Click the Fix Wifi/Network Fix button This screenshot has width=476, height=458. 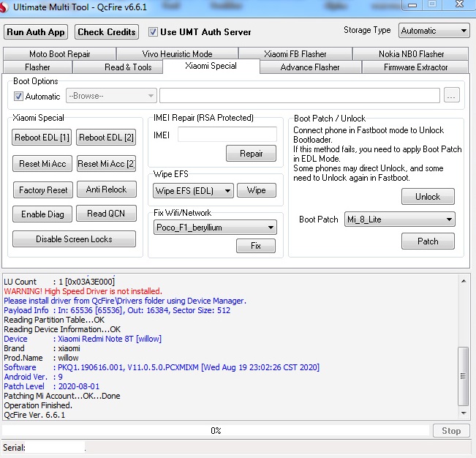[x=256, y=246]
